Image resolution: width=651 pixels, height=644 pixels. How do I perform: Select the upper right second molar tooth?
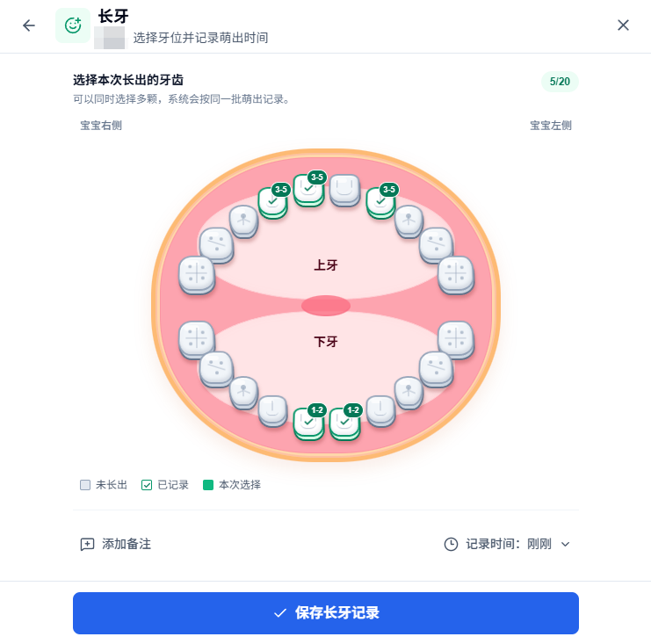click(197, 275)
